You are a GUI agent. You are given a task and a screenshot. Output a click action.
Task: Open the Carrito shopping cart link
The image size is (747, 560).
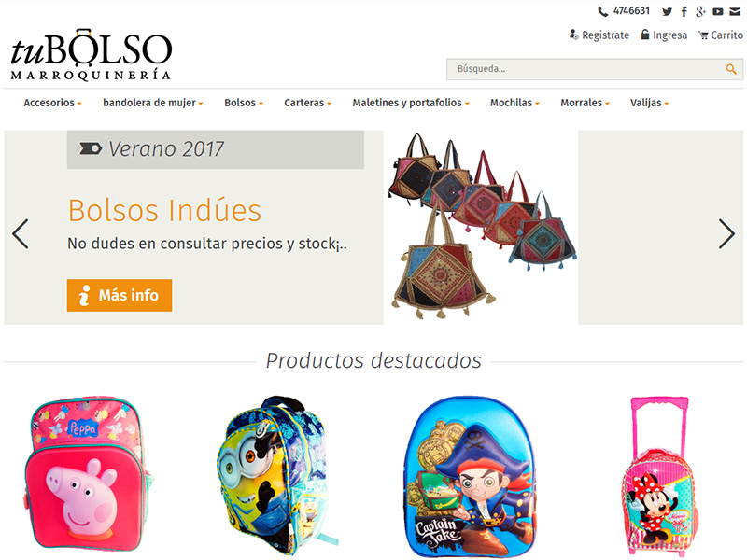(720, 35)
